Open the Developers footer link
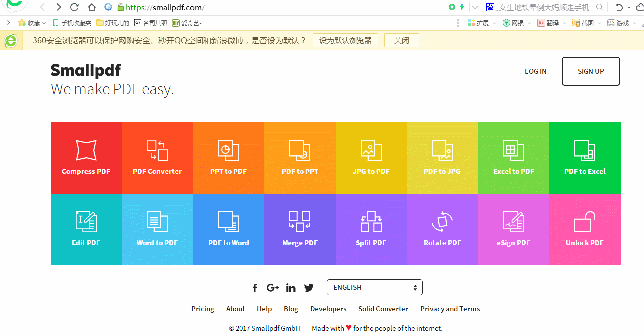This screenshot has height=334, width=644. click(x=328, y=309)
